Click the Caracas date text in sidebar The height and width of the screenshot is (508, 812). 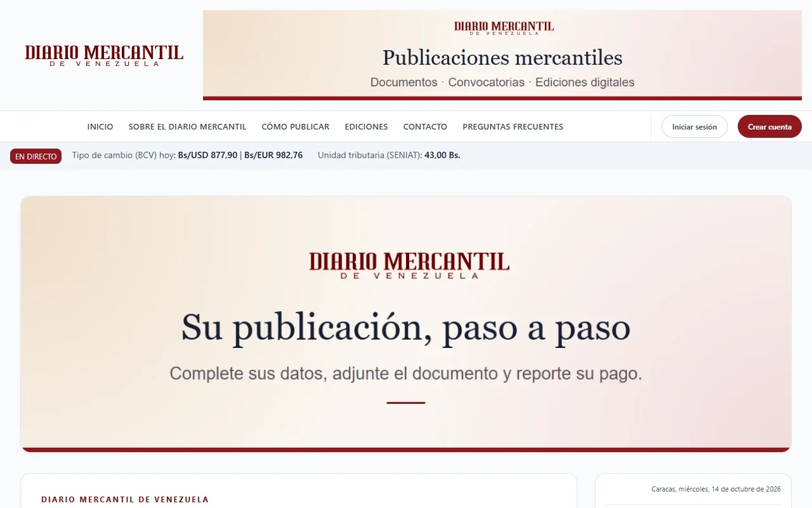[716, 489]
